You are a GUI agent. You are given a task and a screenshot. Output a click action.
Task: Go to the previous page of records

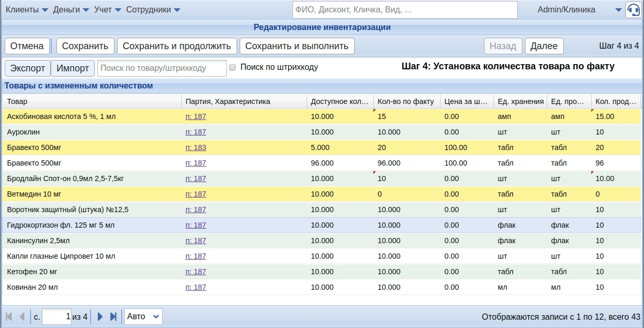22,317
